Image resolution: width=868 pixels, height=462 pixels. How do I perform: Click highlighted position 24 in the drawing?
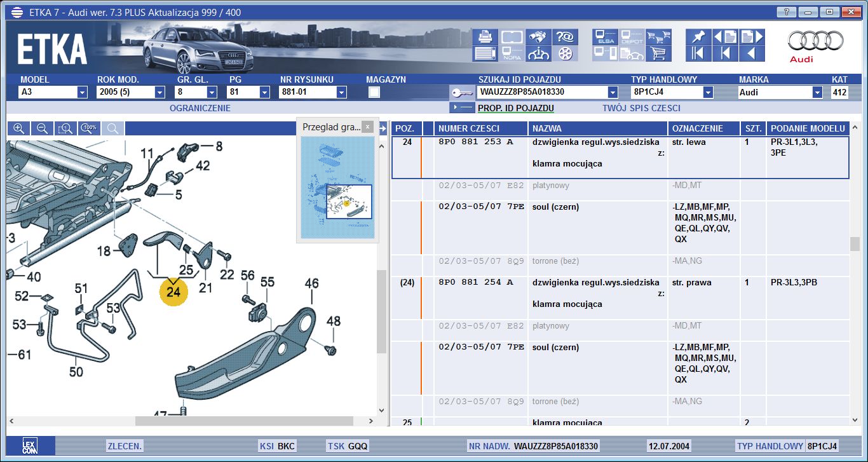coord(173,291)
